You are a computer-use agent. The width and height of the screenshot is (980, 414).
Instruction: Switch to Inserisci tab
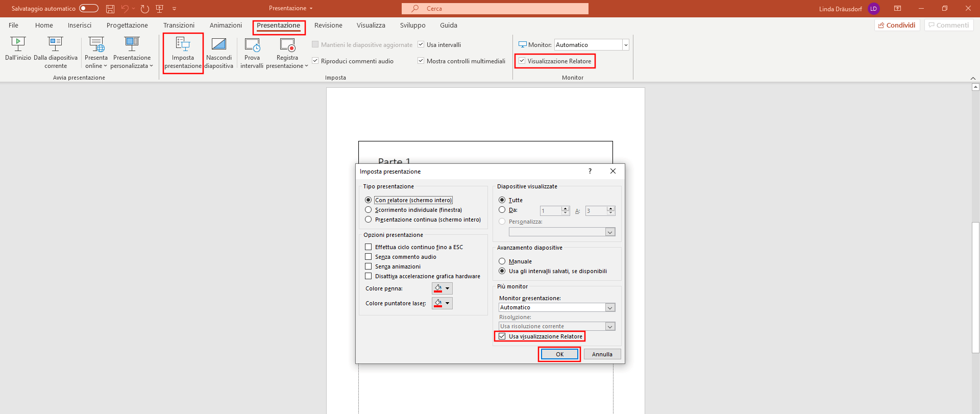pyautogui.click(x=80, y=25)
